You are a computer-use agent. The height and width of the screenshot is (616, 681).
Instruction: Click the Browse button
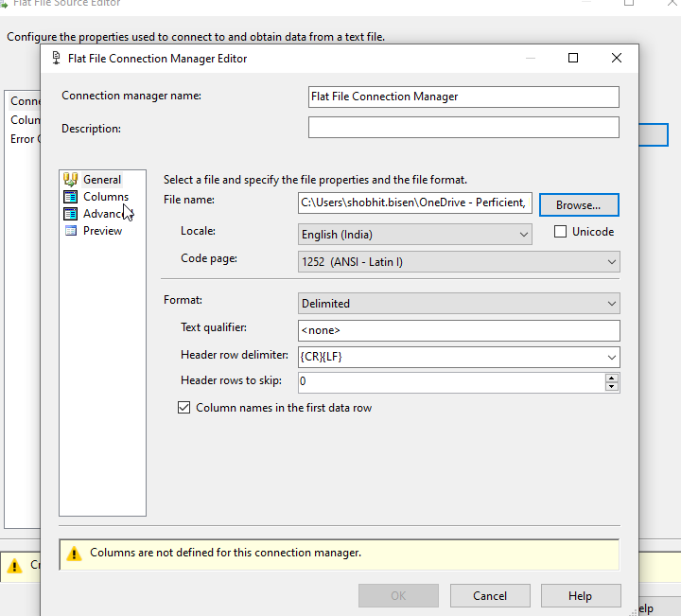[x=579, y=204]
